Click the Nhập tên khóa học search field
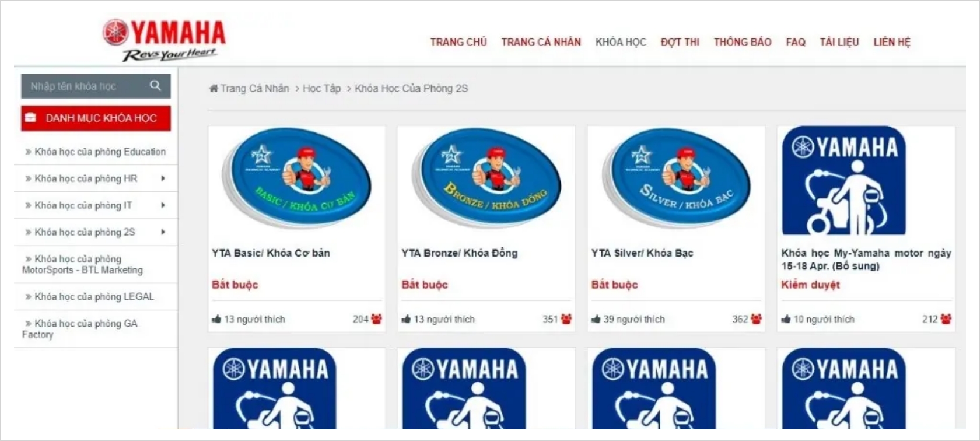The image size is (980, 441). [x=85, y=86]
